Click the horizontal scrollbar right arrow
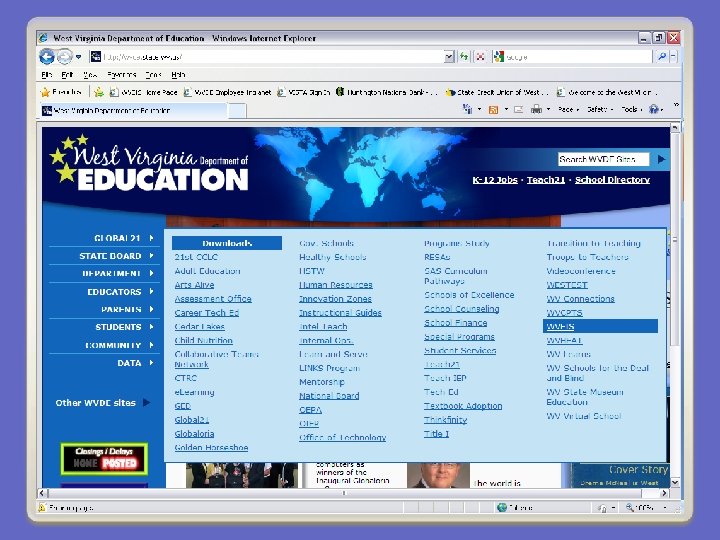Image resolution: width=720 pixels, height=540 pixels. [x=664, y=493]
